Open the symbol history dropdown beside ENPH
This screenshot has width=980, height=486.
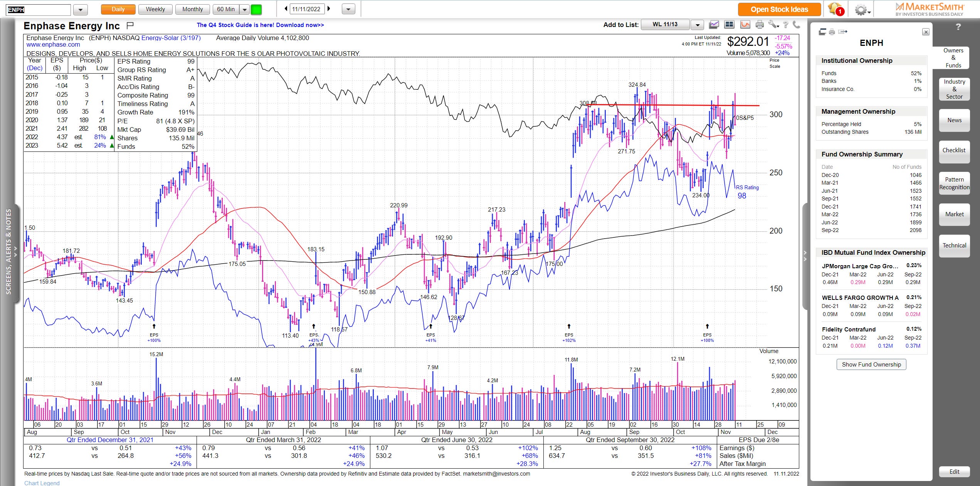click(81, 10)
